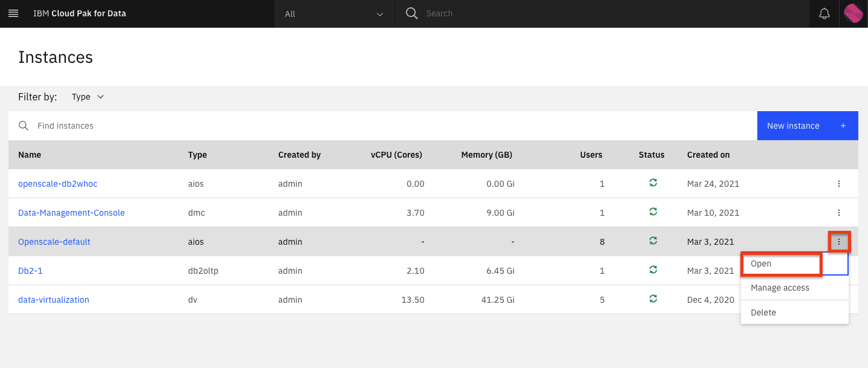Click status icon of Data-Management-Console
The image size is (868, 368).
coord(653,211)
